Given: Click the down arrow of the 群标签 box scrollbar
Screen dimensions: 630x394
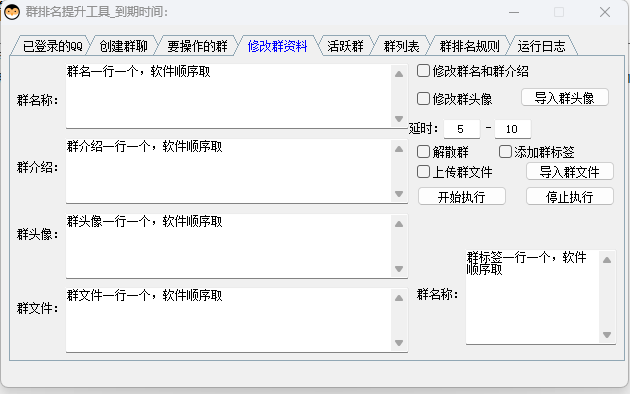Looking at the screenshot, I should [607, 335].
